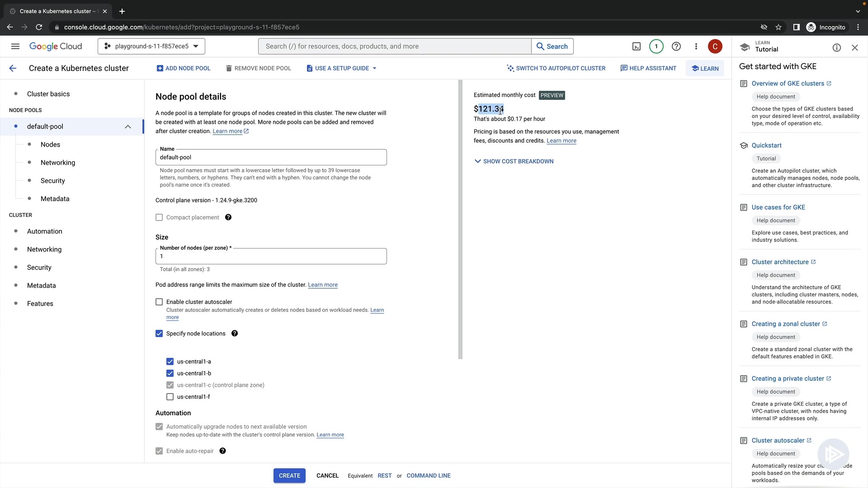The image size is (868, 488).
Task: Open the project selector dropdown
Action: click(x=151, y=47)
